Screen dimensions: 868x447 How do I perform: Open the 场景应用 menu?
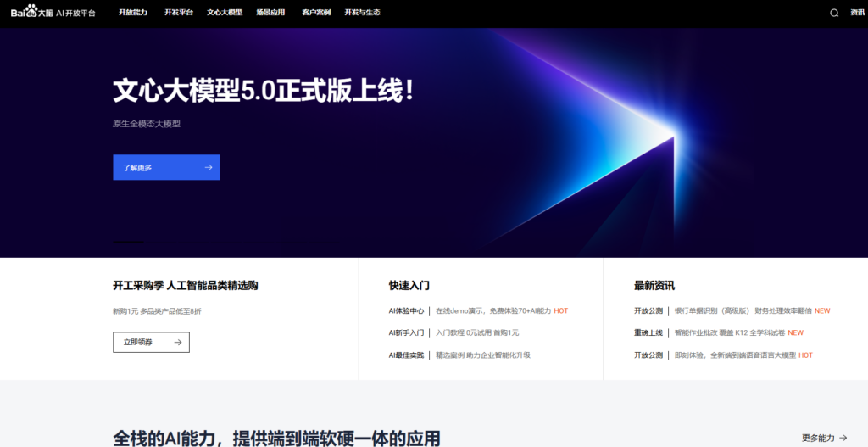tap(270, 12)
